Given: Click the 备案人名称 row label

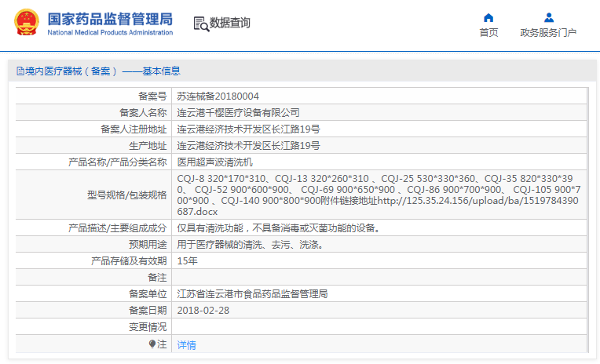Looking at the screenshot, I should 143,113.
